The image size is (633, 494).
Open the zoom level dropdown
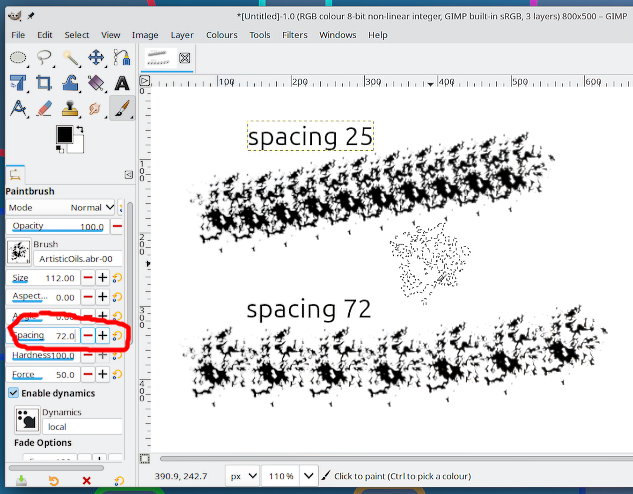tap(308, 475)
